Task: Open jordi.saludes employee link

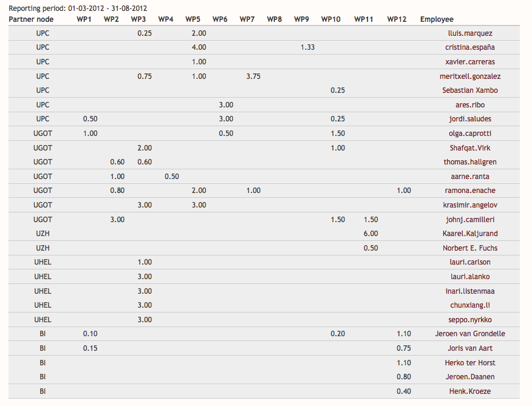Action: (x=470, y=119)
